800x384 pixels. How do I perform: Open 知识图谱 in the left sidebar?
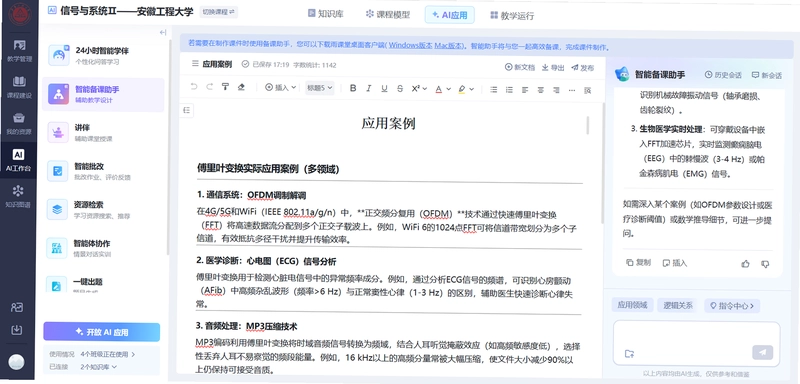coord(18,197)
